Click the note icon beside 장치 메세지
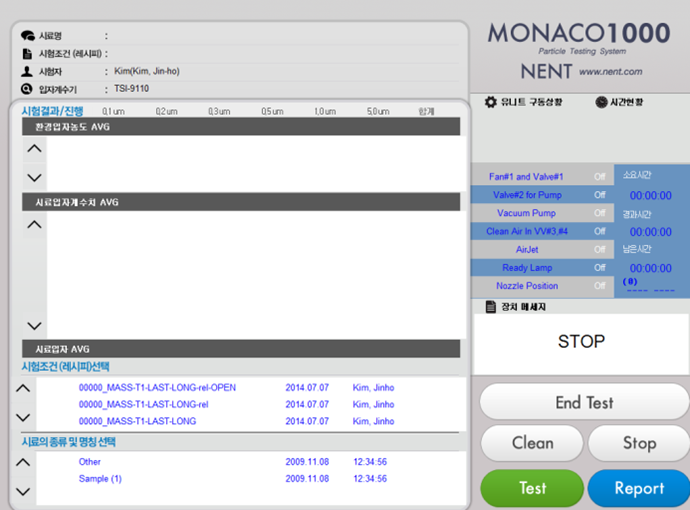Screen dimensions: 690x510 490,307
